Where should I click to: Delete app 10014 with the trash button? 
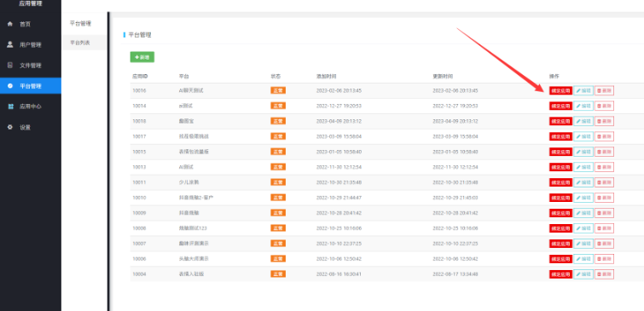point(604,106)
